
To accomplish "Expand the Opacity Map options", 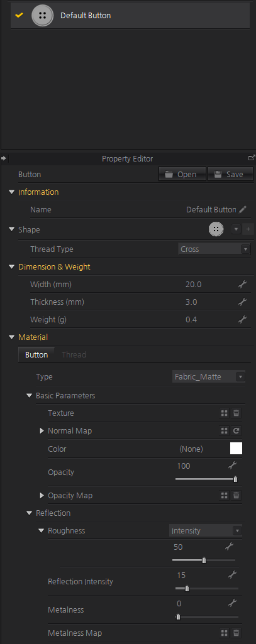I will pos(42,495).
